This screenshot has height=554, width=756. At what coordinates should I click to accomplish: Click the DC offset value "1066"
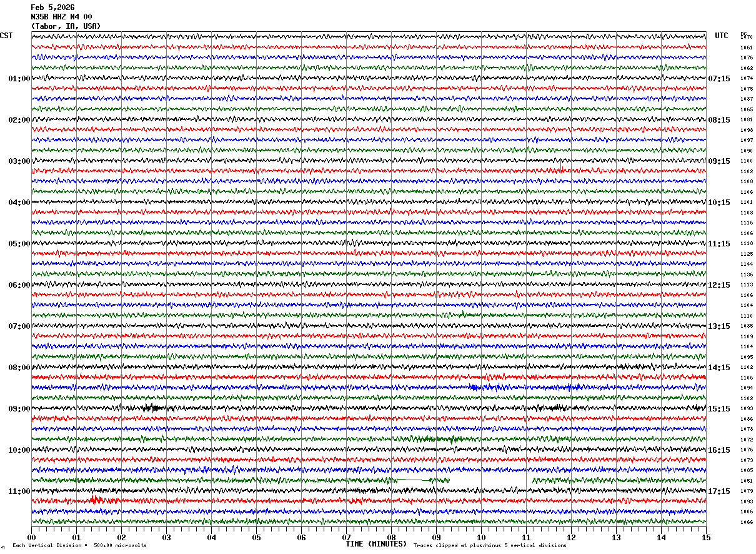[x=747, y=522]
